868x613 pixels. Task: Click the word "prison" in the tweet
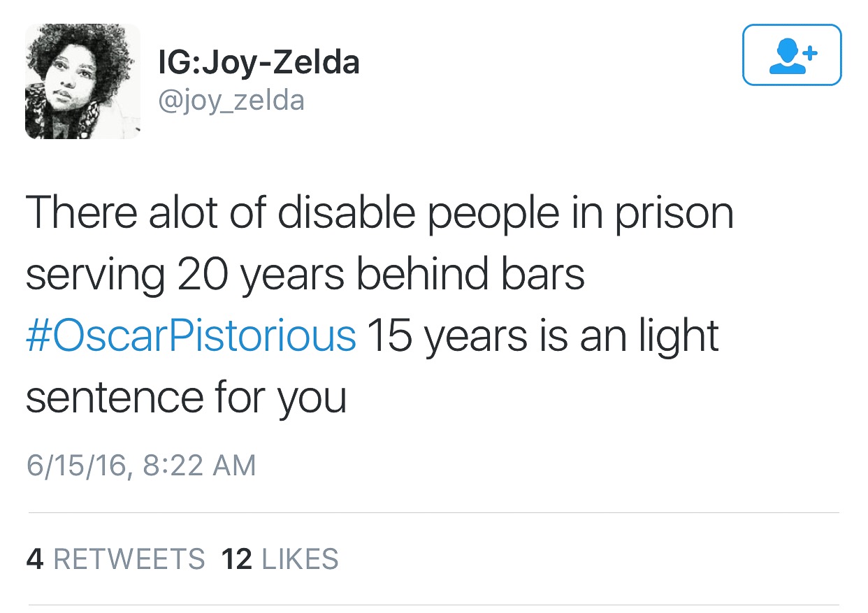point(674,212)
